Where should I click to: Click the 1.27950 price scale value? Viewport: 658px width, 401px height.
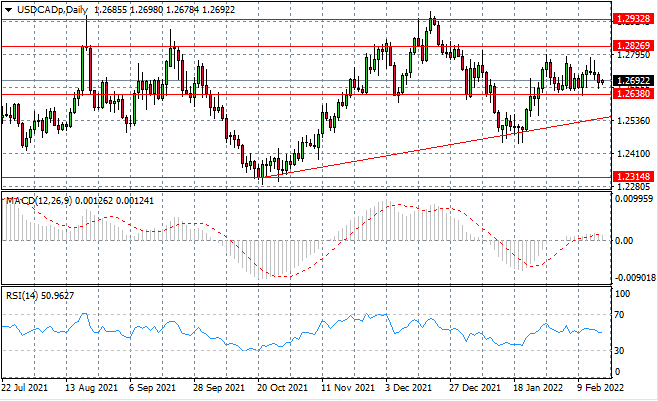(633, 55)
